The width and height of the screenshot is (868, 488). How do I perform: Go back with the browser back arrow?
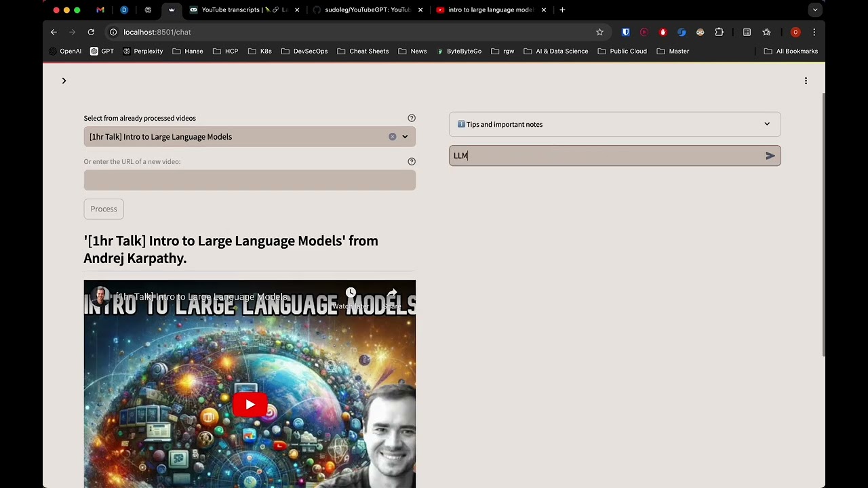54,32
